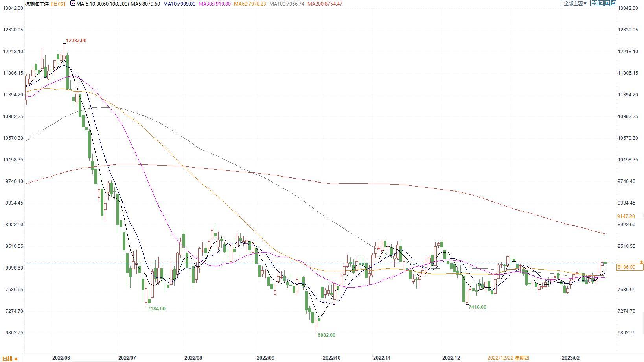Click the 棕榈油主连 contract title

(x=37, y=4)
